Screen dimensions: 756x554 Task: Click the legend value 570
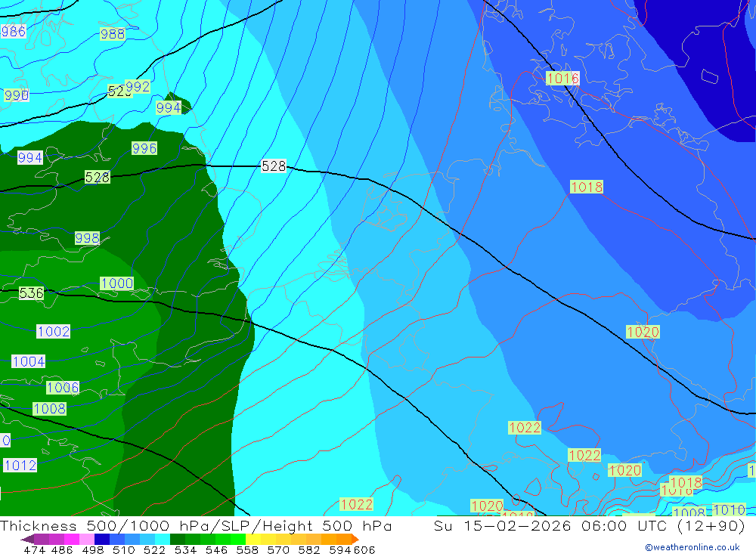[x=277, y=550]
